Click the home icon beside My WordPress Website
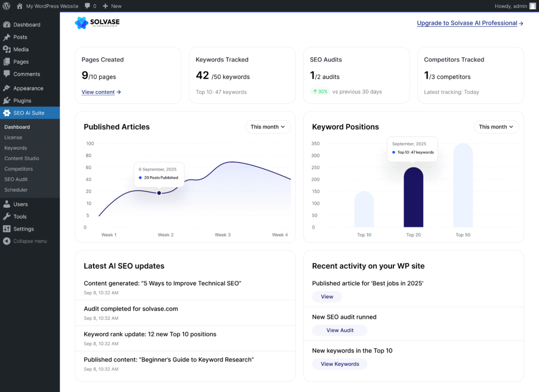 point(19,6)
